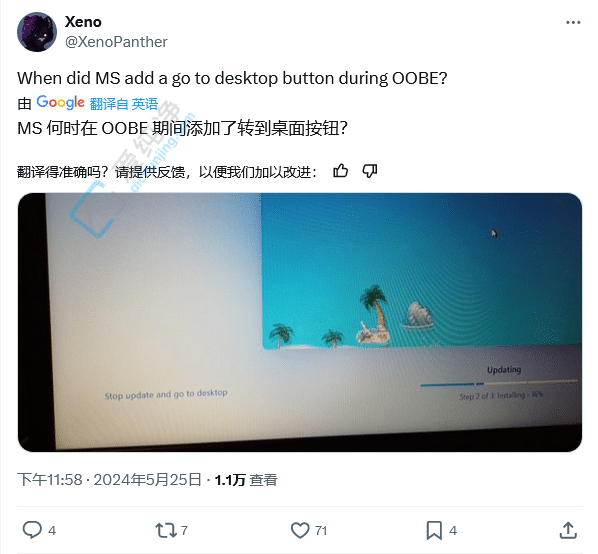This screenshot has width=598, height=554.
Task: Bookmark this tweet
Action: click(434, 530)
